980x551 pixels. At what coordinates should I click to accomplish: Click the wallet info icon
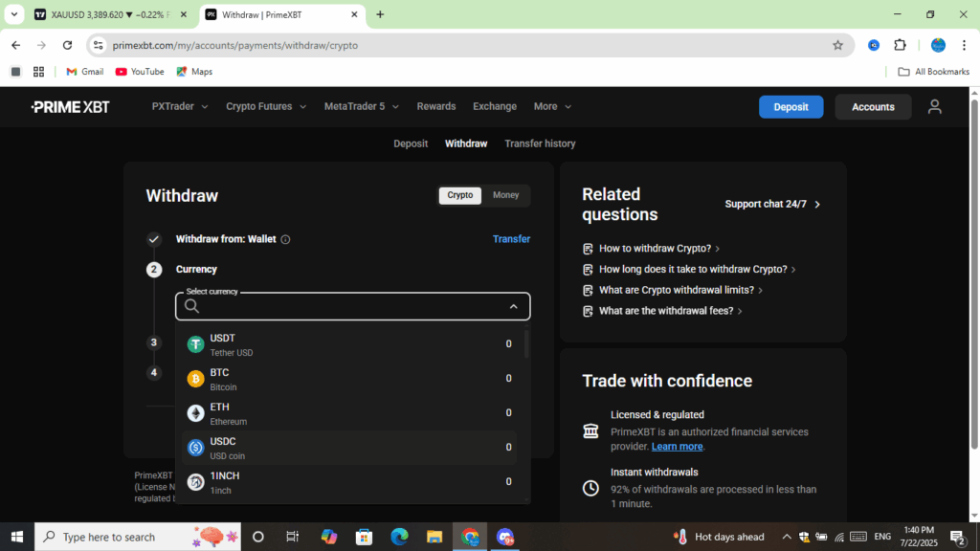(285, 240)
